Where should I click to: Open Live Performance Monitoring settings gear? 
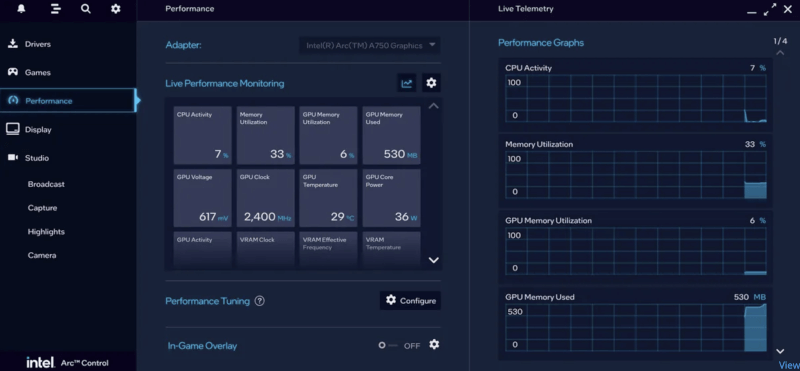(432, 83)
